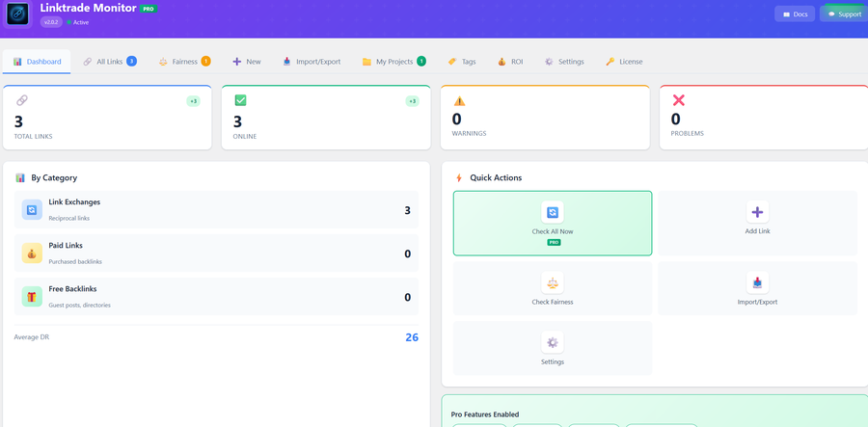The width and height of the screenshot is (868, 427).
Task: Click the v2.0.2 version badge
Action: [x=51, y=22]
